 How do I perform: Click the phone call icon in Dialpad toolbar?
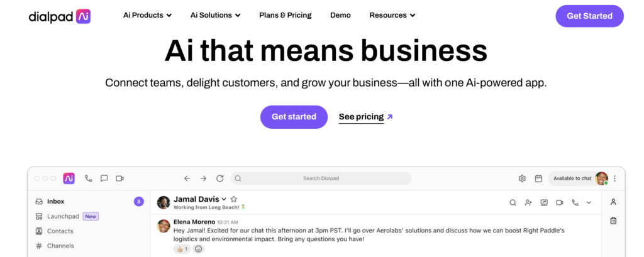(x=89, y=178)
